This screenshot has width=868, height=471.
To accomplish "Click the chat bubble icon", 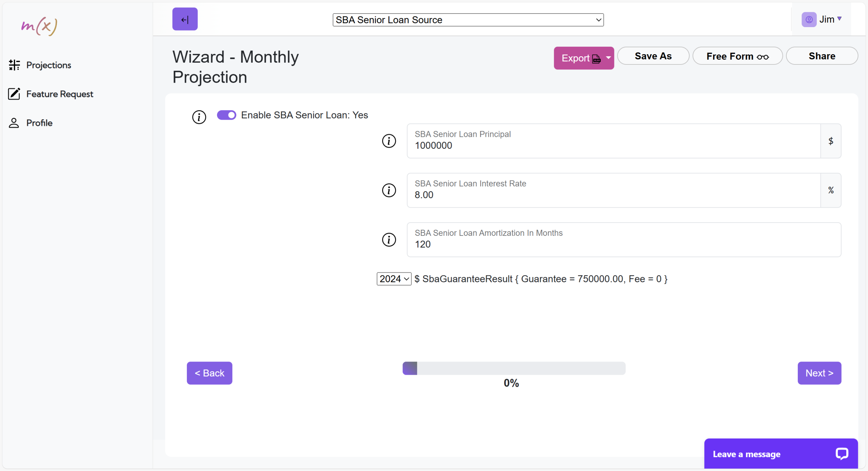I will (x=842, y=454).
